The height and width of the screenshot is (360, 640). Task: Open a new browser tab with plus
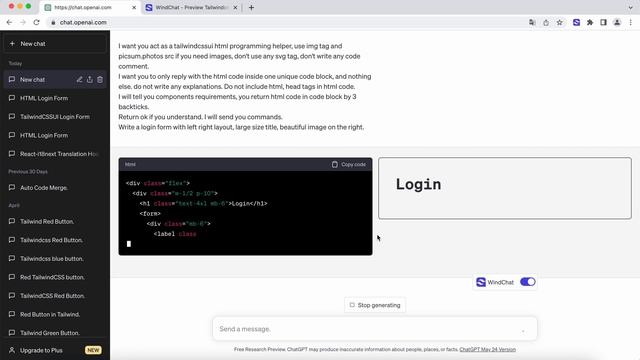click(x=251, y=7)
